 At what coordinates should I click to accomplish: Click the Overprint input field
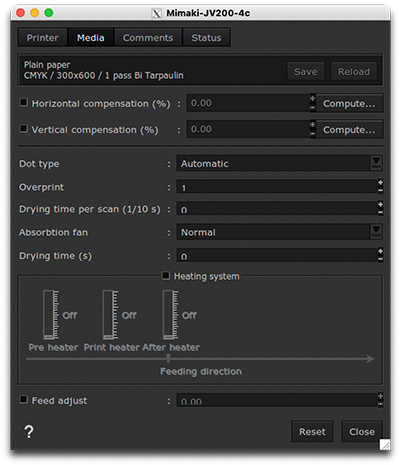(x=277, y=187)
